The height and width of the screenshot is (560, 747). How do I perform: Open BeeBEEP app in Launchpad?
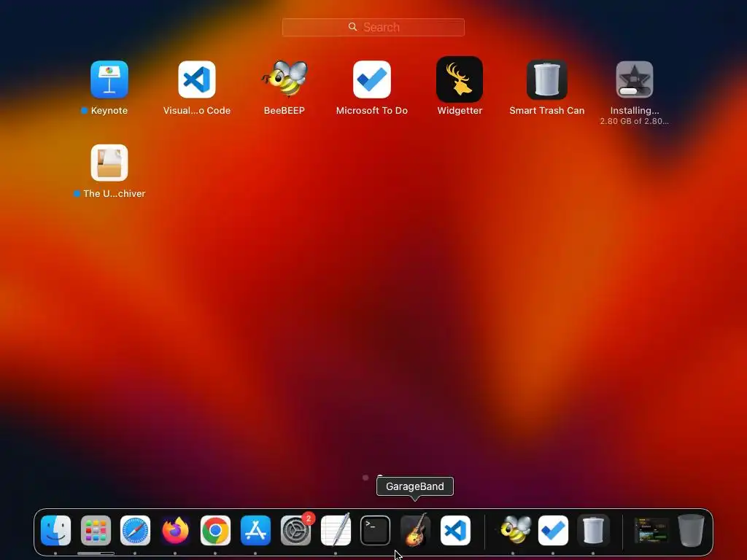tap(285, 79)
